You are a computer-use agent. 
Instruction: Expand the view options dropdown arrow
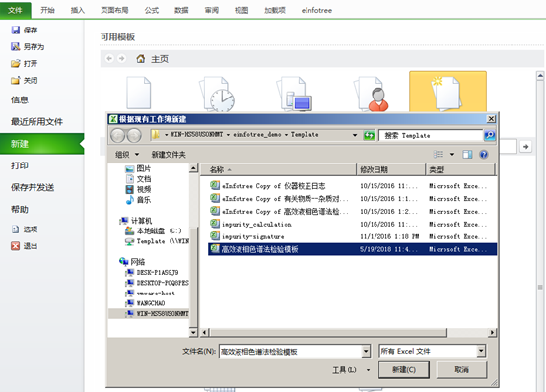coord(452,154)
